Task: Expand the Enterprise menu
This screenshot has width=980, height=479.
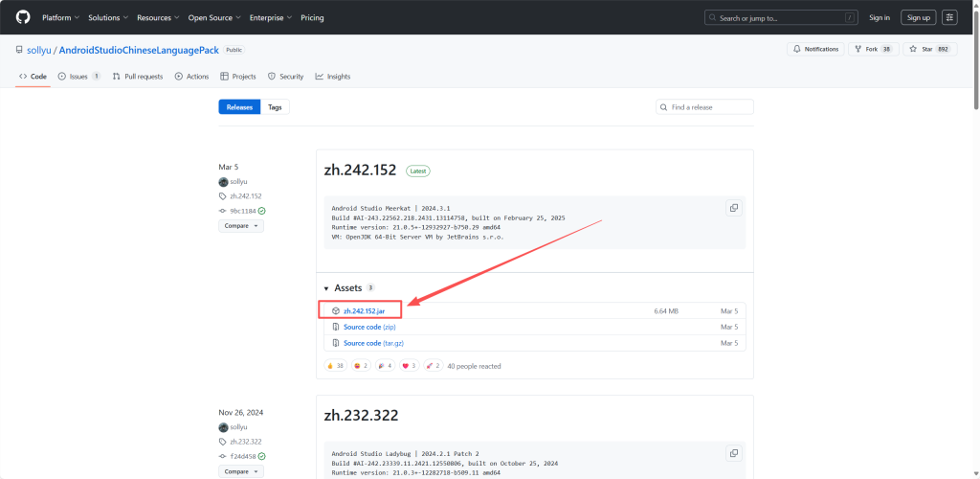Action: coord(271,17)
